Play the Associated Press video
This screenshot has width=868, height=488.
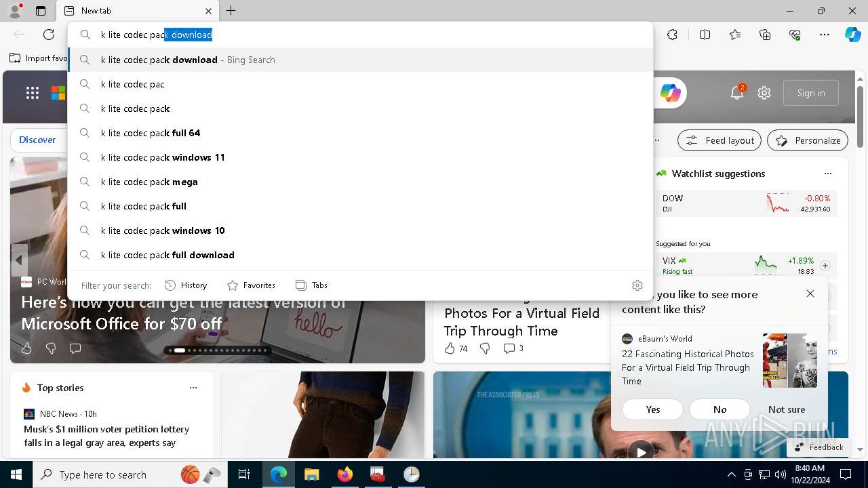click(x=641, y=451)
